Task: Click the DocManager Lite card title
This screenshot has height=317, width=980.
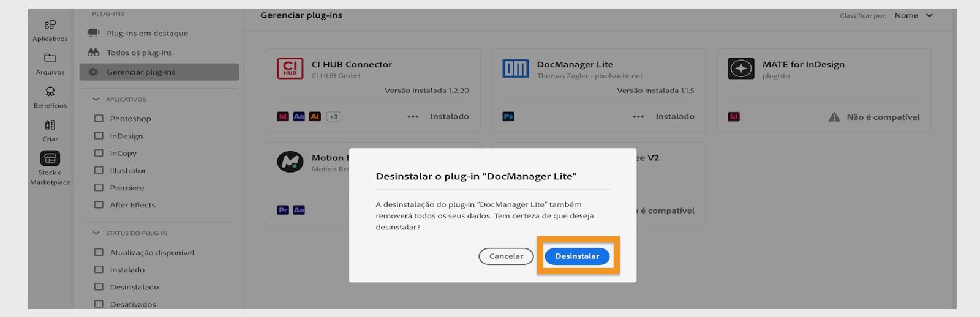Action: tap(575, 64)
